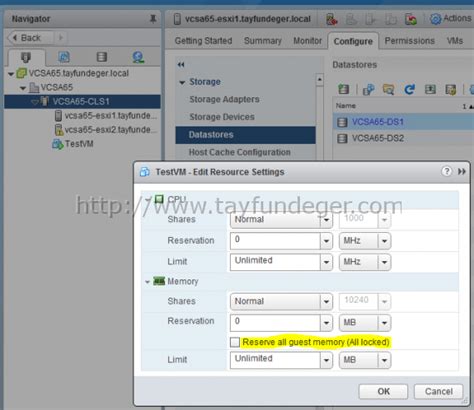Click the OK button
Screen dimensions: 474x410
tap(383, 391)
